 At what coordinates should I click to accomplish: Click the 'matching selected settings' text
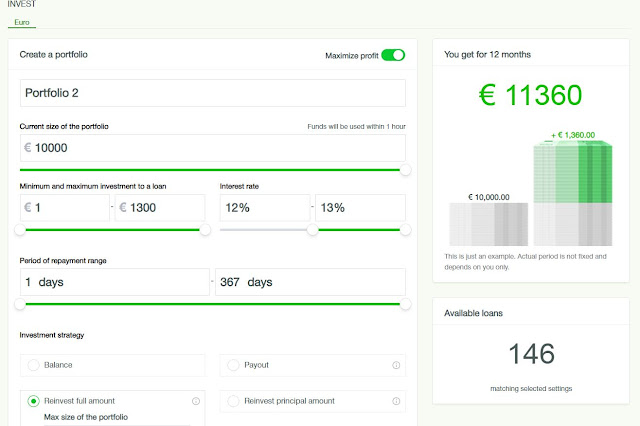point(531,388)
